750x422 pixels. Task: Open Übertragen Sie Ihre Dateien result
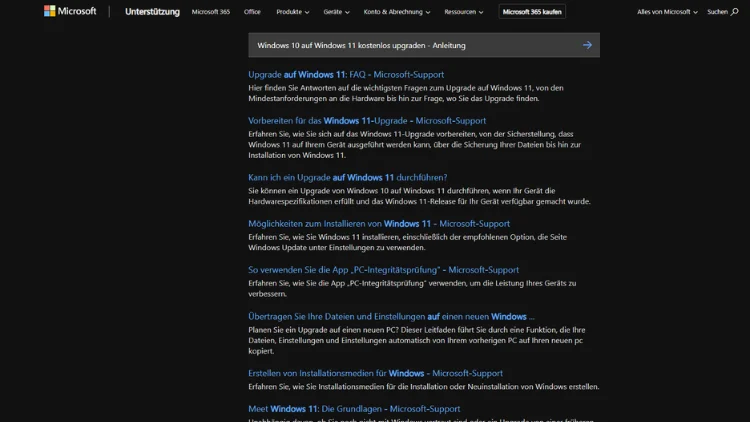391,317
